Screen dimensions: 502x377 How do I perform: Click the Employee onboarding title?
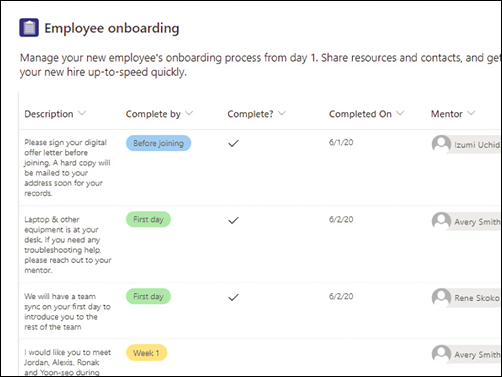112,28
